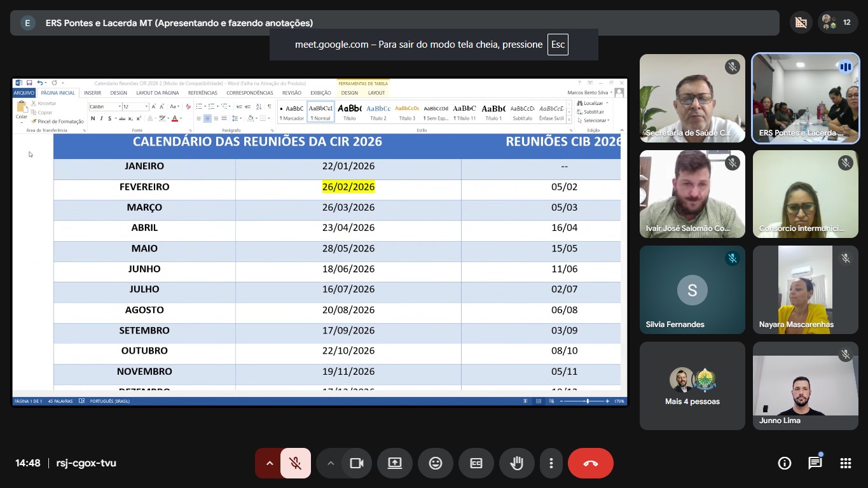The width and height of the screenshot is (868, 488).
Task: Open the emoji reactions button
Action: point(436,463)
